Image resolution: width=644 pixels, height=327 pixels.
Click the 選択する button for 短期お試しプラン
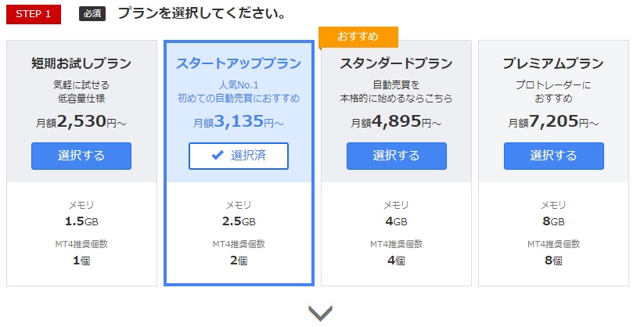click(81, 156)
